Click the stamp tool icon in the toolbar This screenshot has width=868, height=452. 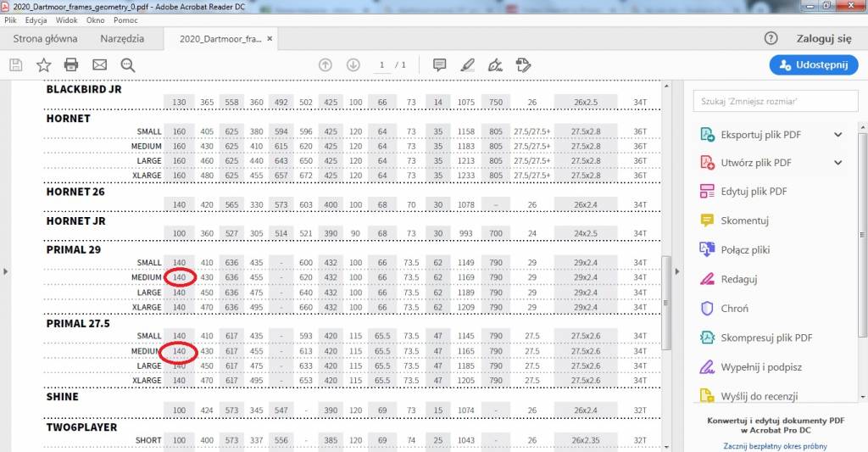pos(523,64)
